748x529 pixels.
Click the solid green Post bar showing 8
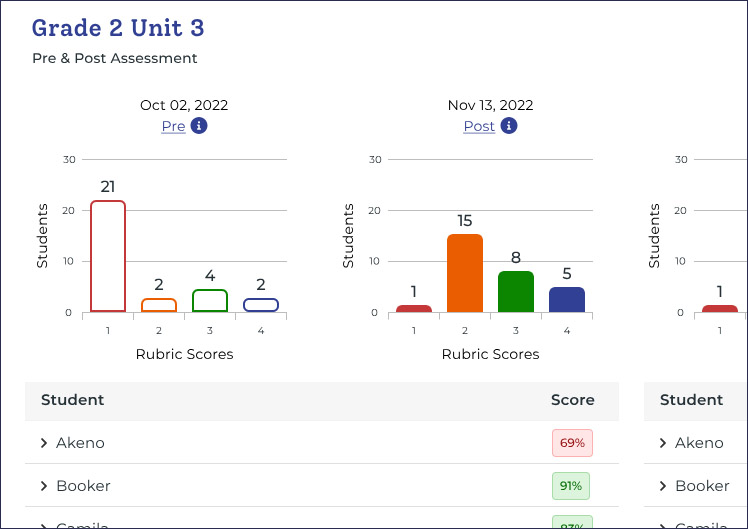click(516, 291)
